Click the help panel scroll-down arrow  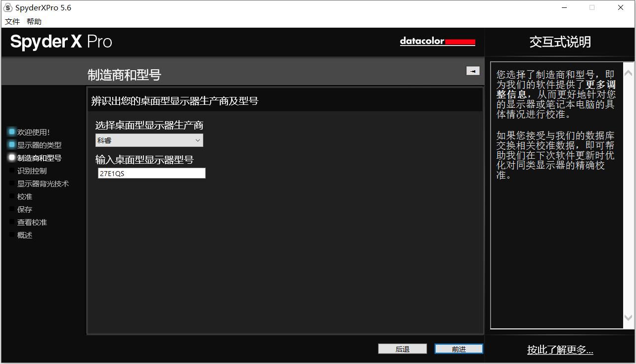(629, 318)
